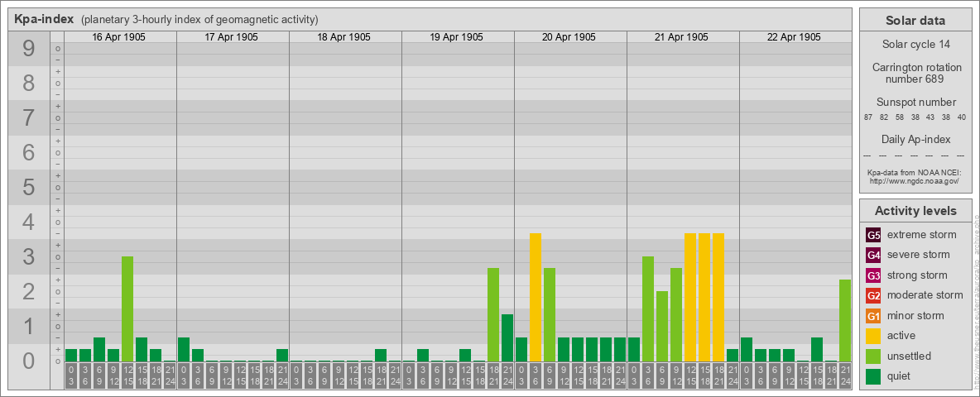The image size is (980, 397).
Task: Select the dark green quiet swatch
Action: [x=873, y=376]
